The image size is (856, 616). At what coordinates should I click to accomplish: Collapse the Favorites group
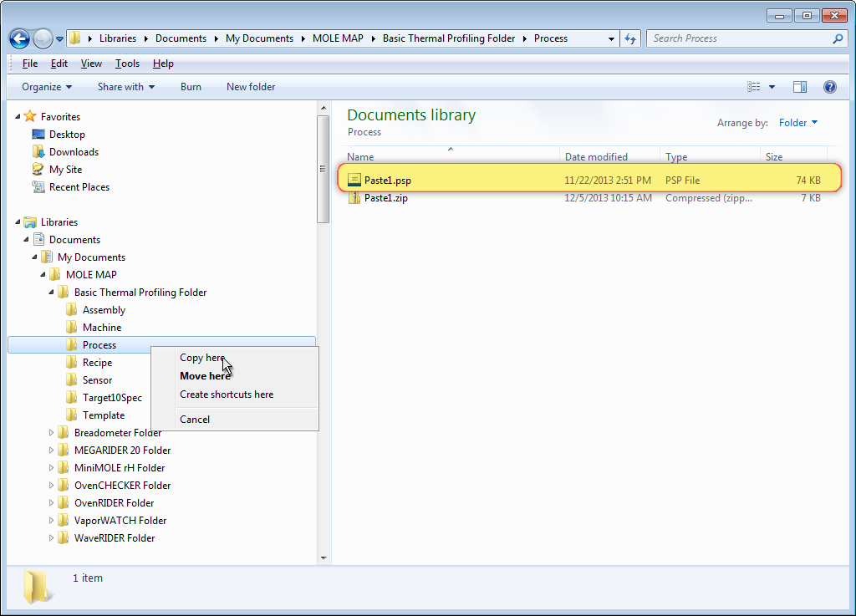click(x=18, y=116)
